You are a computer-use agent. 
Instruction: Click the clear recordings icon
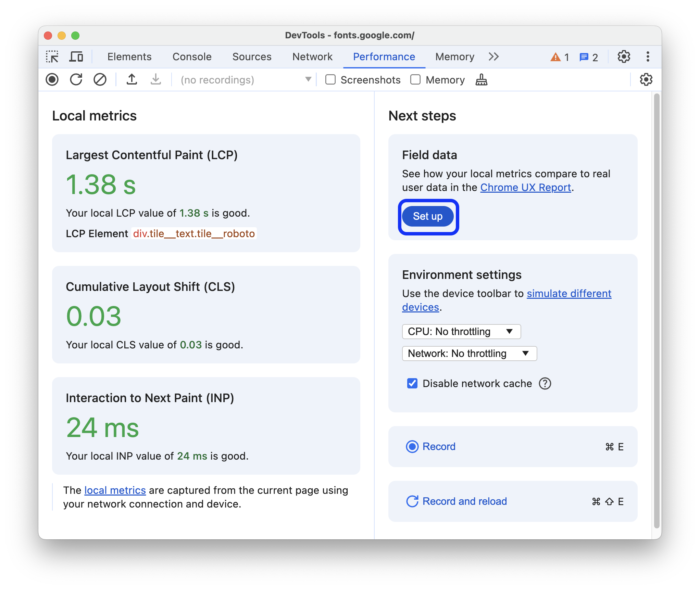click(x=100, y=80)
